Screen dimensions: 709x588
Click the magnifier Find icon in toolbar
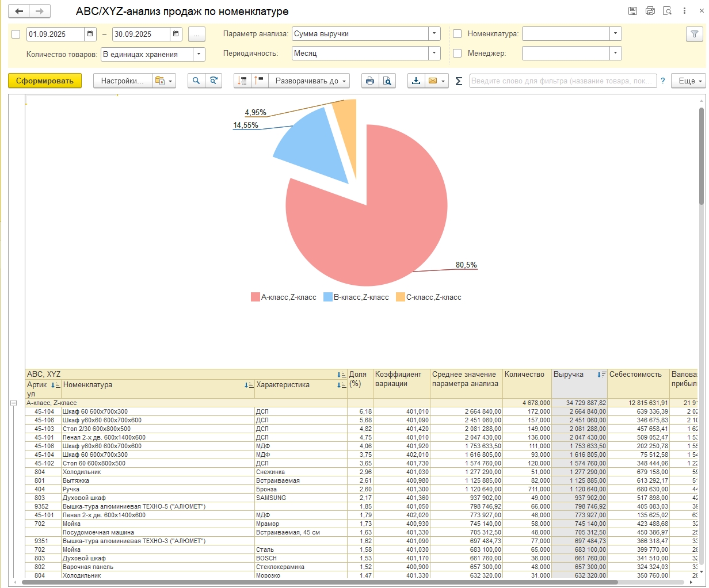(196, 81)
